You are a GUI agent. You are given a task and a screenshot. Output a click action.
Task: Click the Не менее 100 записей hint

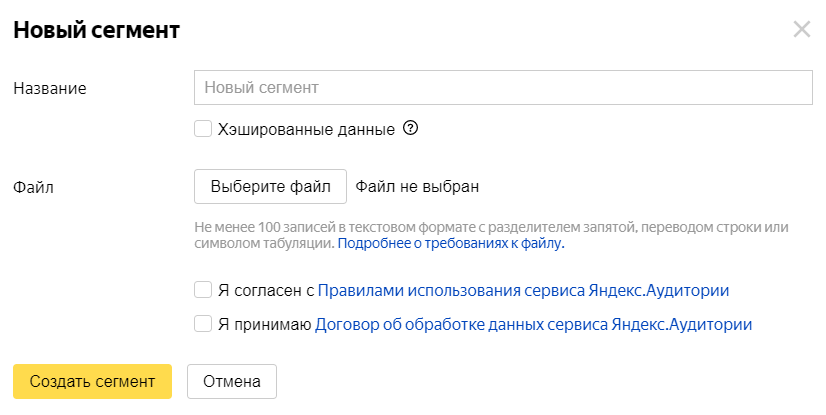click(491, 235)
